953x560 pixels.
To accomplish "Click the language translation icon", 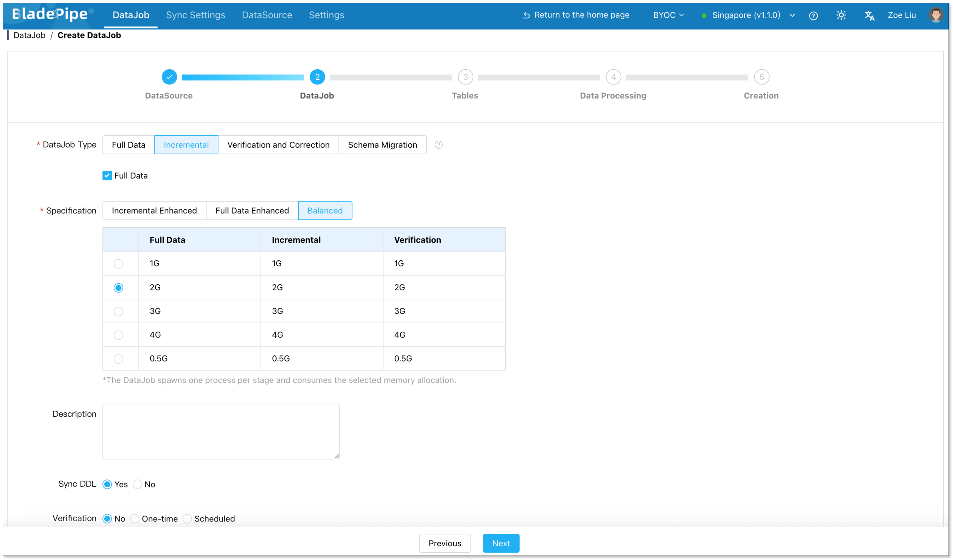I will [869, 15].
